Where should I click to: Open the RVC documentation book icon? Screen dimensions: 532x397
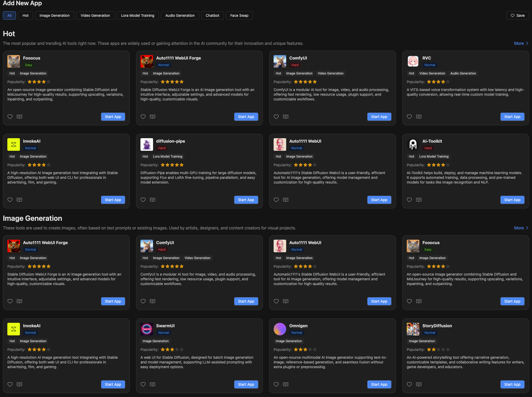point(419,117)
